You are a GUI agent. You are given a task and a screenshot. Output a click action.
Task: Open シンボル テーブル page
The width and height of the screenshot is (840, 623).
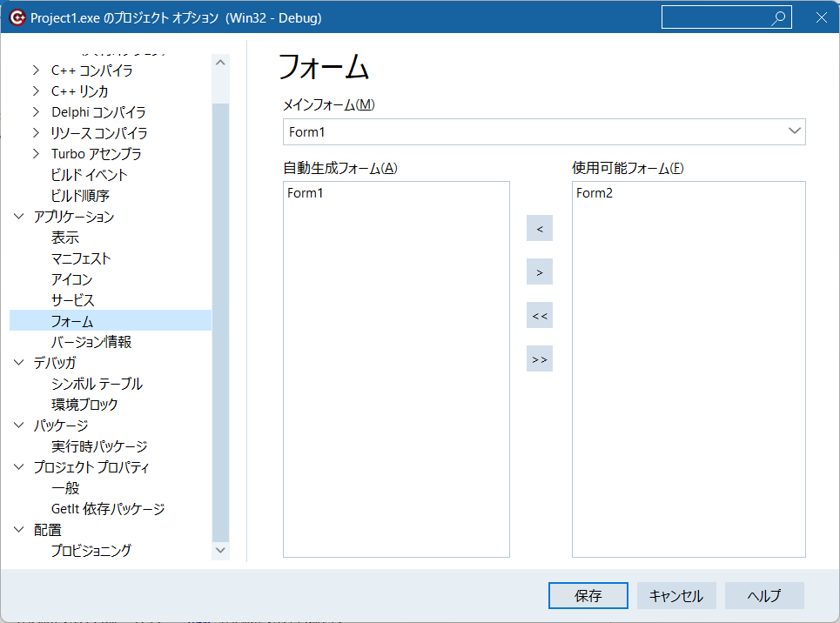click(x=97, y=384)
